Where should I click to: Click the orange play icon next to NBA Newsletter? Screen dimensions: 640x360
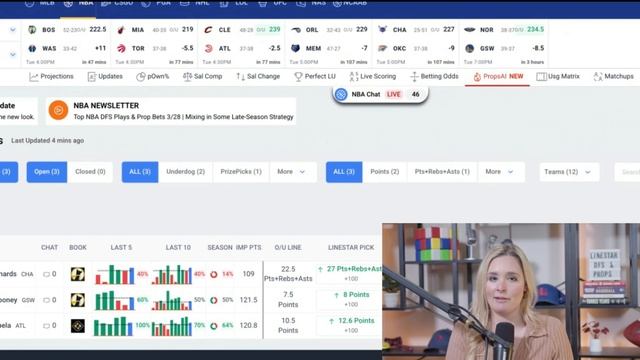pyautogui.click(x=58, y=110)
